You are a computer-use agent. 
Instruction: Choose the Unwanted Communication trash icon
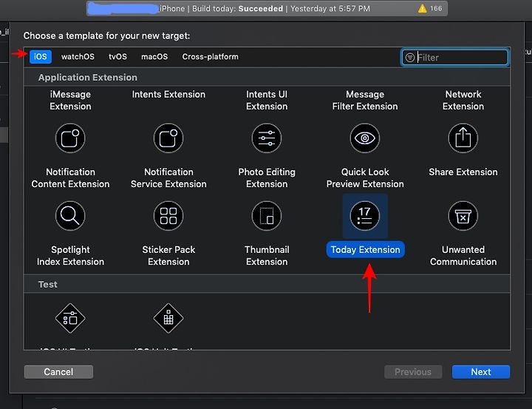click(463, 216)
